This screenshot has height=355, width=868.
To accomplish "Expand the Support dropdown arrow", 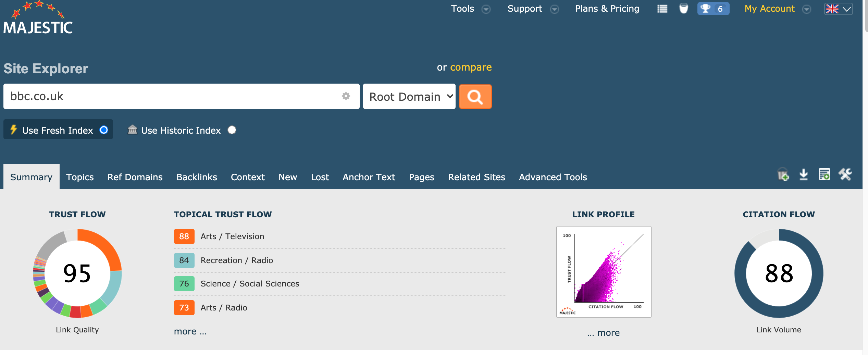I will pyautogui.click(x=554, y=9).
